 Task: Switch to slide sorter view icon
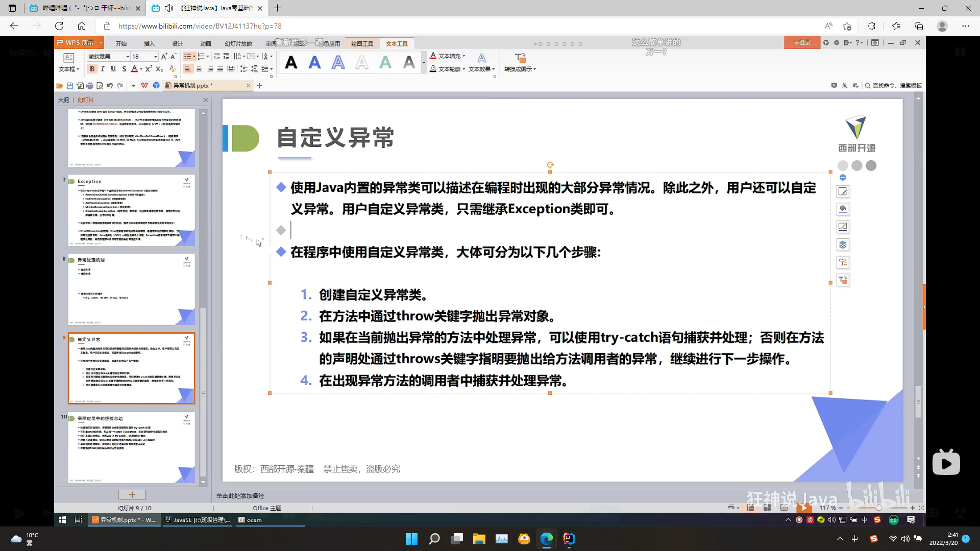point(767,508)
